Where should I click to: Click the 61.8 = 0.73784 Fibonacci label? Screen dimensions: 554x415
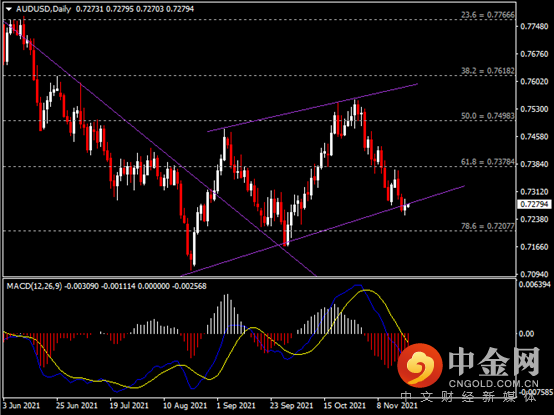click(488, 162)
